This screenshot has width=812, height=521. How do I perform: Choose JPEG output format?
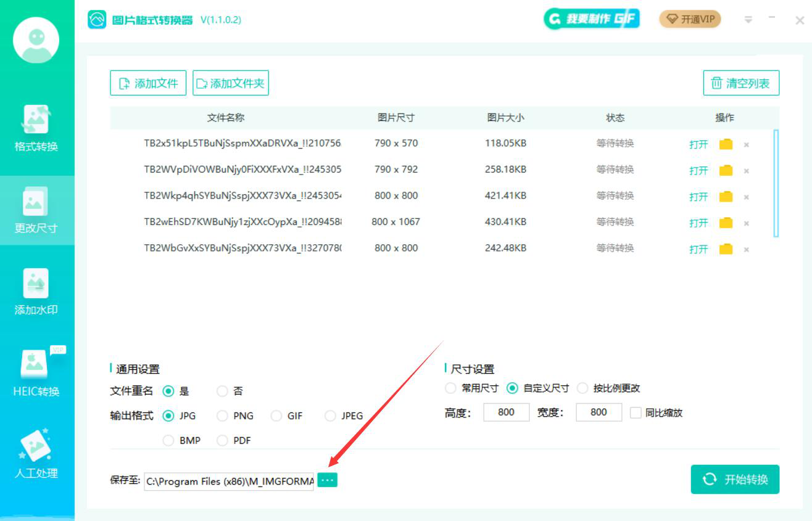click(330, 416)
